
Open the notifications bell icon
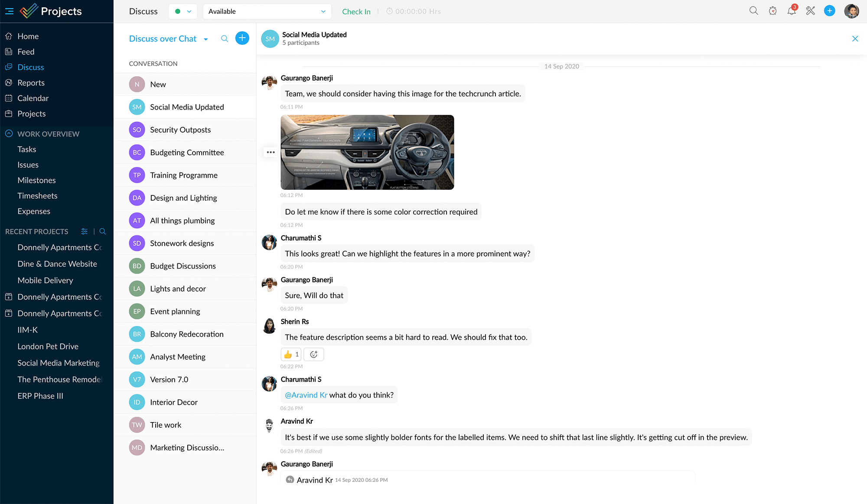pos(791,11)
